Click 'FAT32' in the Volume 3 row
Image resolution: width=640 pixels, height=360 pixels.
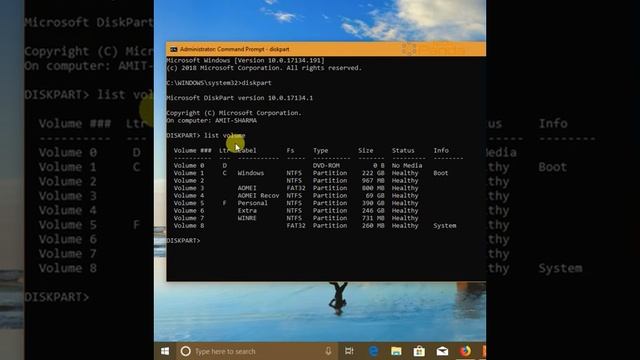(x=296, y=188)
